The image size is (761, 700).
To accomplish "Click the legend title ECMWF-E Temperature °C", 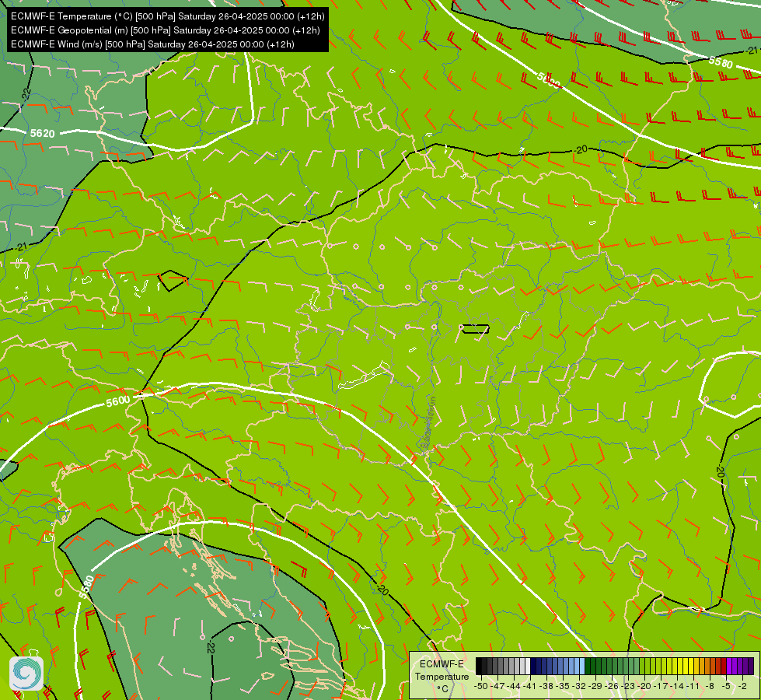I will [442, 676].
